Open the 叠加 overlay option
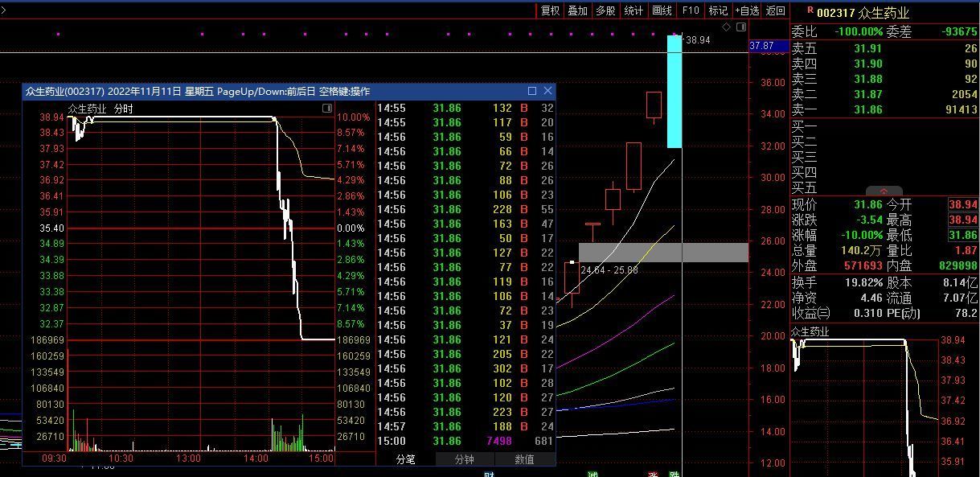The image size is (980, 477). click(x=577, y=10)
